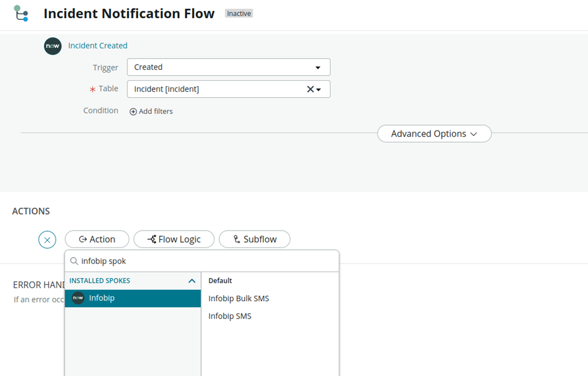The width and height of the screenshot is (588, 376).
Task: Select Infobip SMS action
Action: click(x=229, y=316)
